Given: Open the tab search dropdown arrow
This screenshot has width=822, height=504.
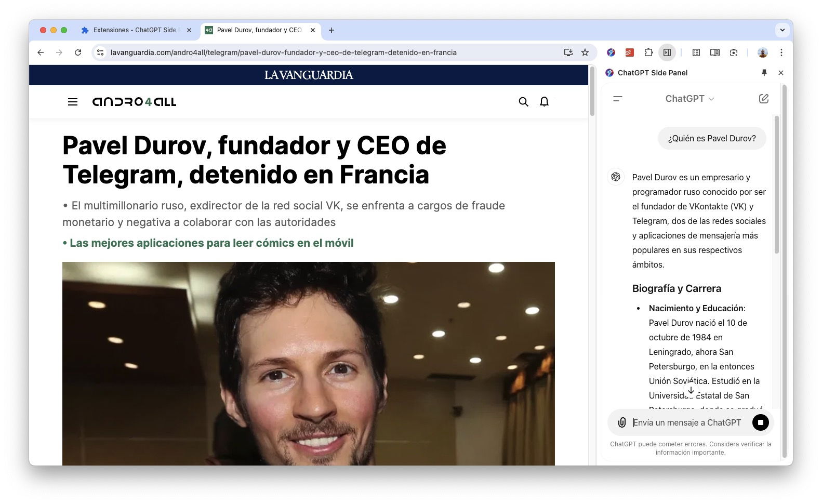Looking at the screenshot, I should (x=783, y=30).
